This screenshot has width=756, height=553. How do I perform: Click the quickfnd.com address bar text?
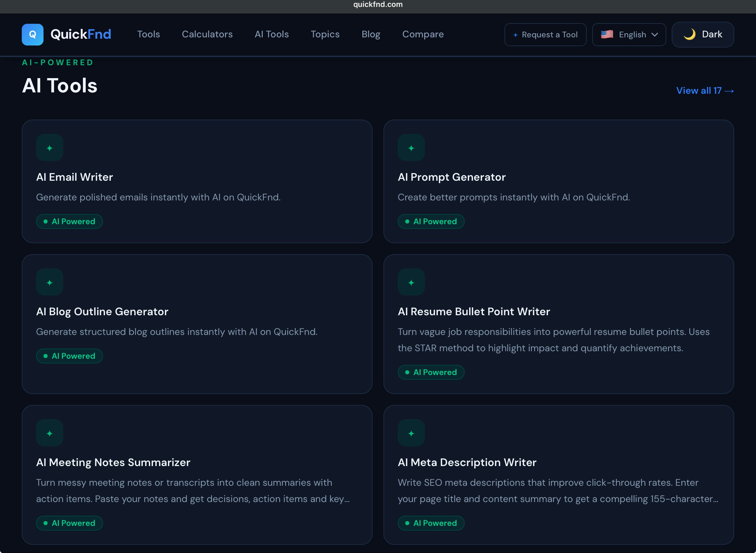pyautogui.click(x=378, y=4)
